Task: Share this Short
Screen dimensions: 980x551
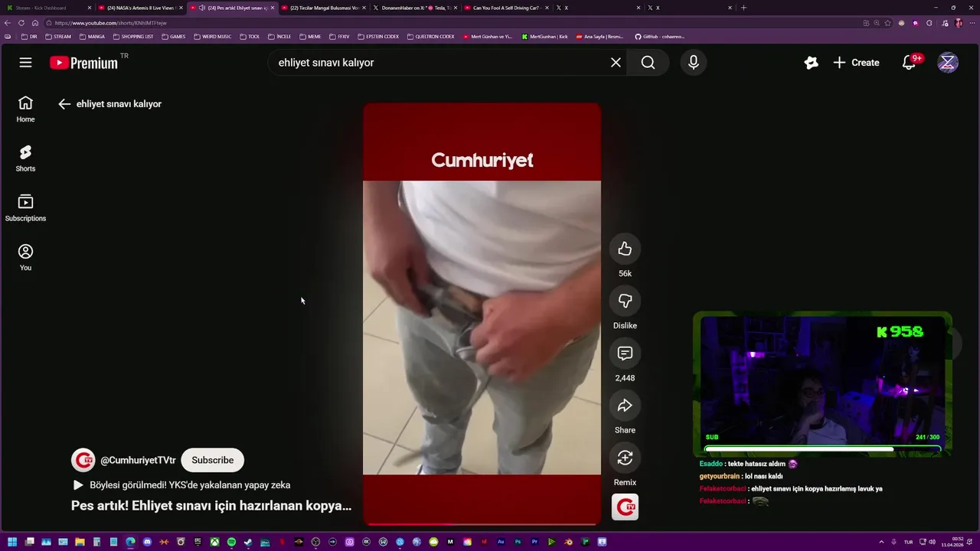Action: click(x=625, y=406)
